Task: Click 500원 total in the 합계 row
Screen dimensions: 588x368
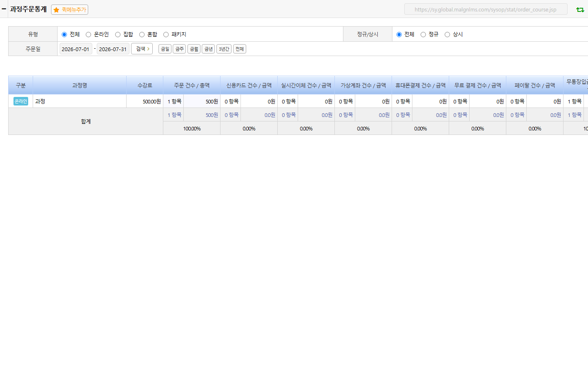Action: [202, 115]
